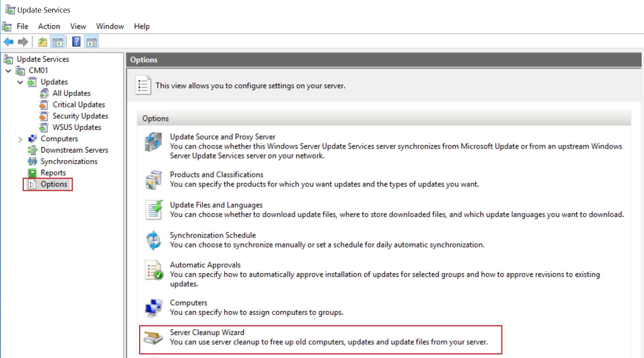Click the Products and Classifications icon
The height and width of the screenshot is (358, 644).
coord(154,180)
